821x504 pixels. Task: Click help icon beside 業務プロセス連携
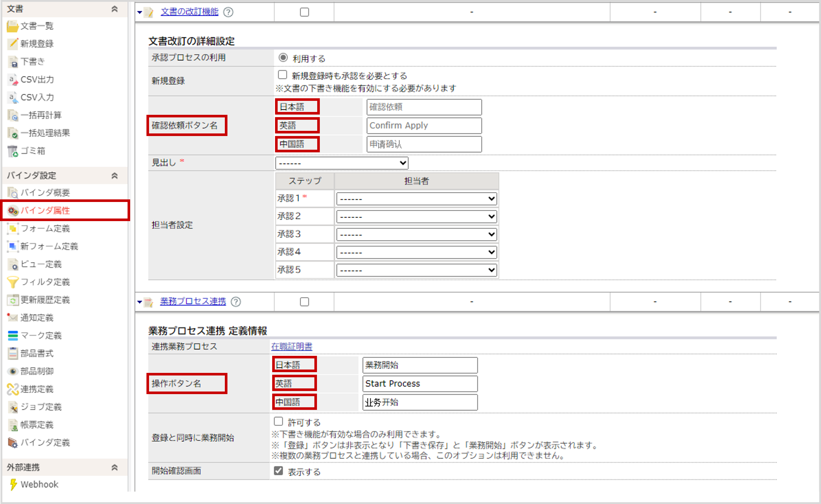[x=236, y=302]
